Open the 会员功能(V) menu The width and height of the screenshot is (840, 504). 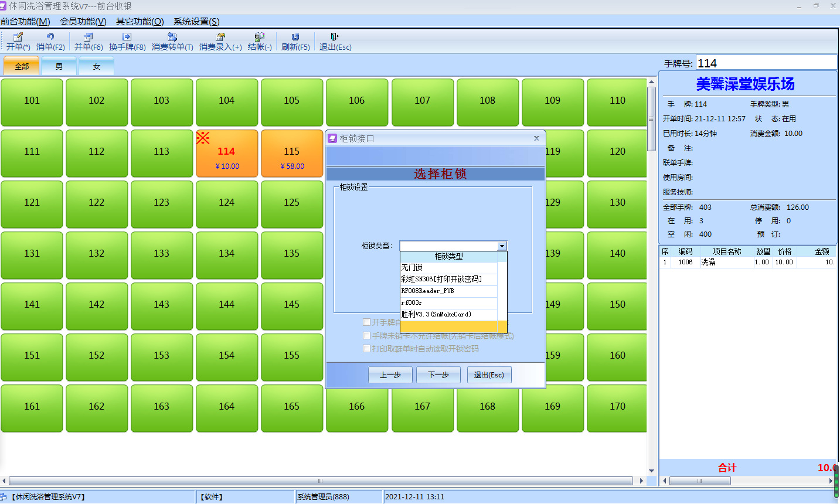click(x=83, y=22)
